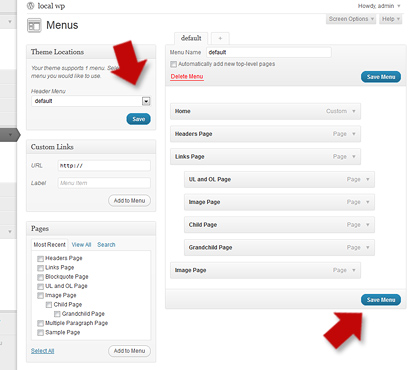Image resolution: width=412 pixels, height=370 pixels.
Task: Click the Menus page icon
Action: (34, 26)
